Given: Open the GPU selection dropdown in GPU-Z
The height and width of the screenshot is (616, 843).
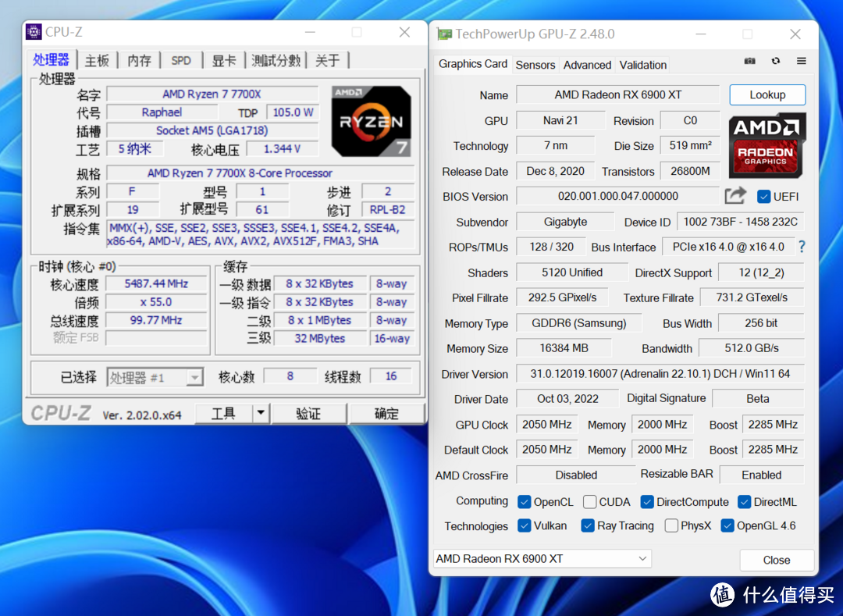Looking at the screenshot, I should coord(542,558).
